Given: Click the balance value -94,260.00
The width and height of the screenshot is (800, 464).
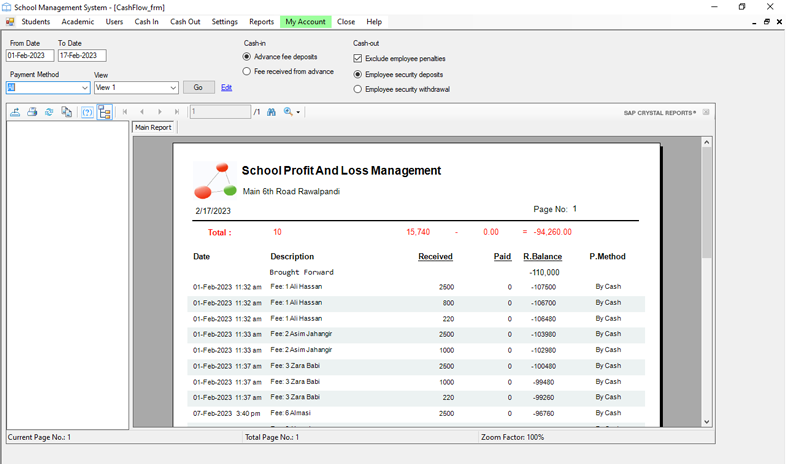Looking at the screenshot, I should tap(553, 232).
